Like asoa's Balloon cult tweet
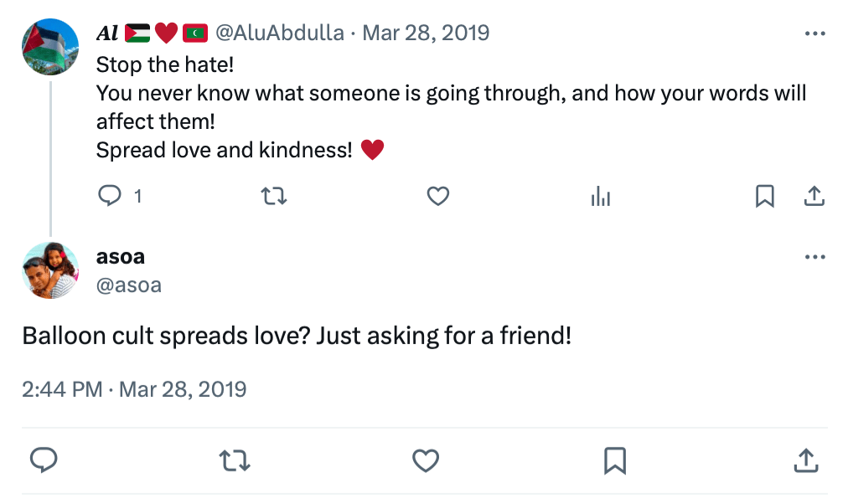 click(426, 460)
